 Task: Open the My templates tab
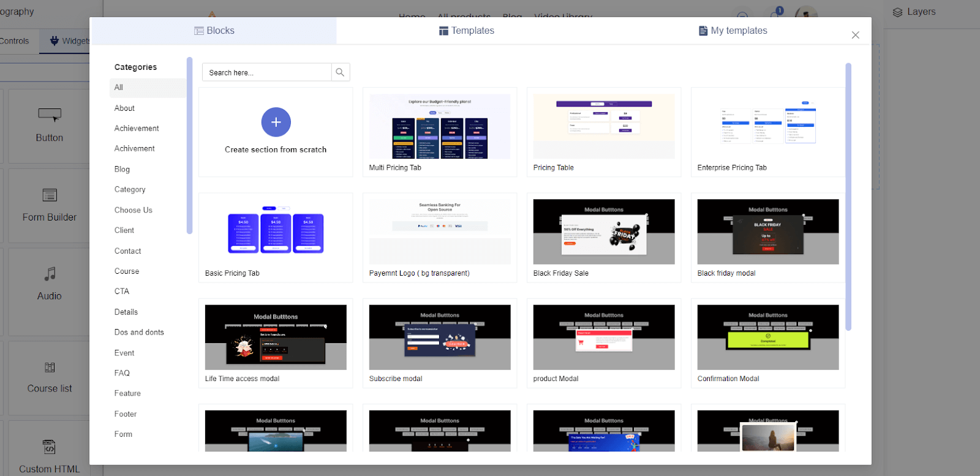733,31
